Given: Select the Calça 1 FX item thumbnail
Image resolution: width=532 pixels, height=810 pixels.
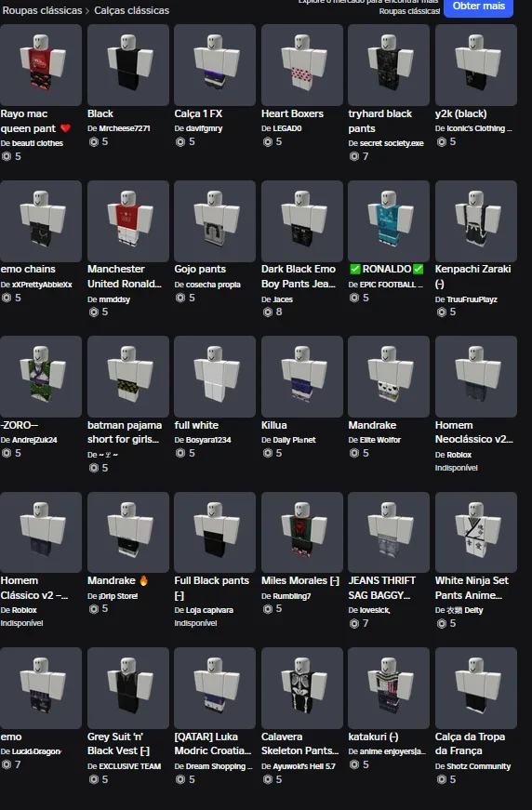Looking at the screenshot, I should 215,65.
